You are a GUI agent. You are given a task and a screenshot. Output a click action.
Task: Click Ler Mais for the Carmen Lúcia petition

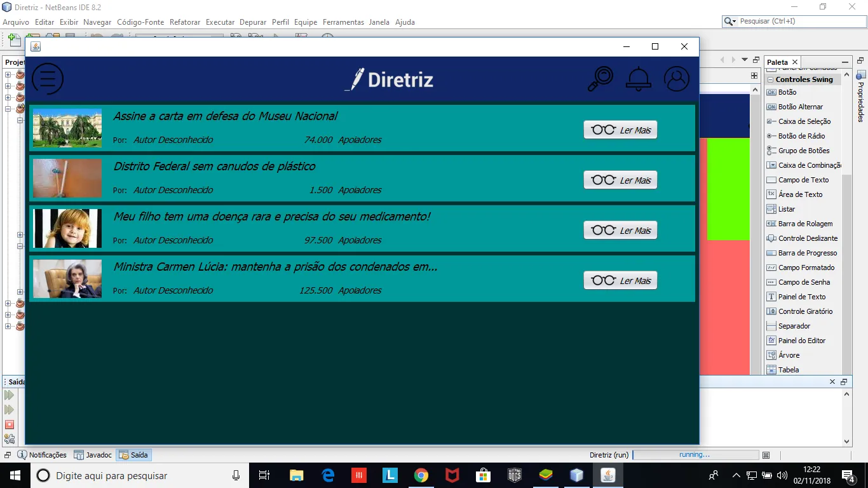(x=620, y=280)
